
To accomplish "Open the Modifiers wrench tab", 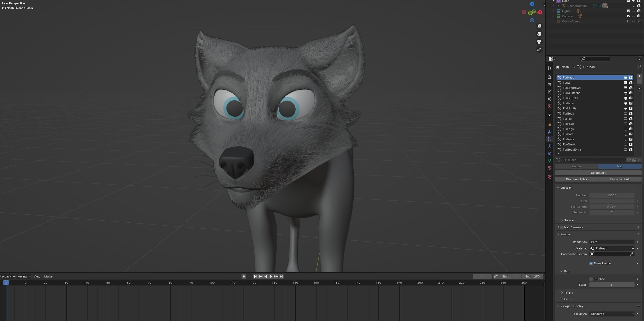I will (x=549, y=132).
